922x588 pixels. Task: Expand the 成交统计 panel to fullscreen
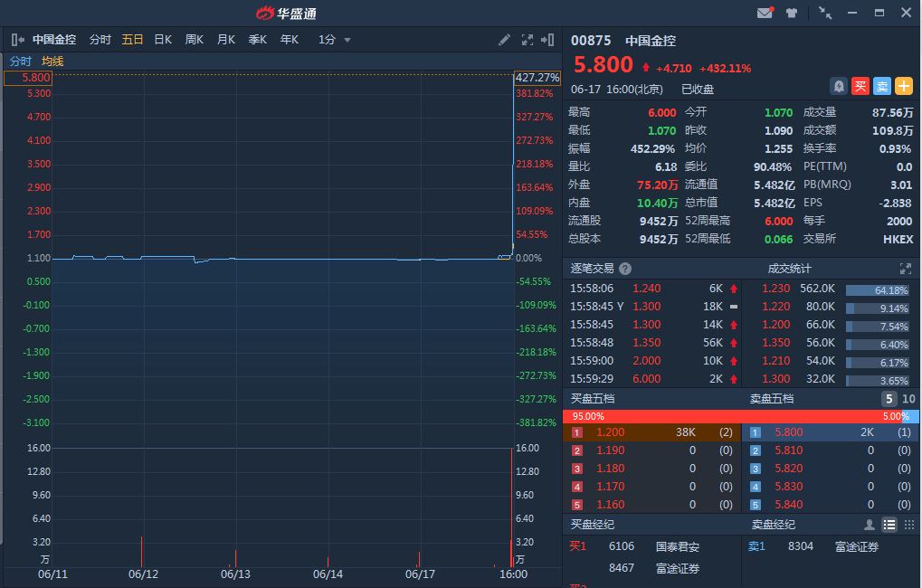(x=906, y=269)
